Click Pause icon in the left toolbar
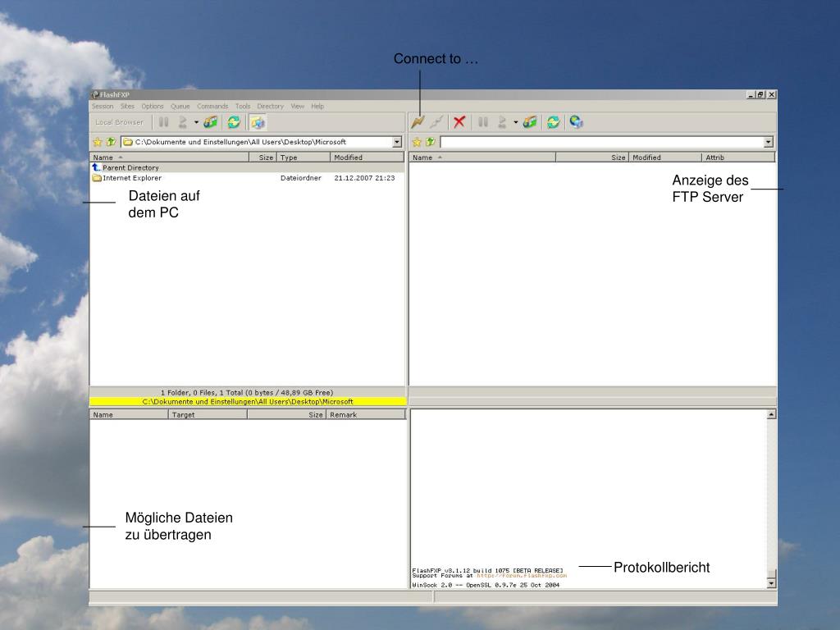The width and height of the screenshot is (840, 630). [163, 122]
